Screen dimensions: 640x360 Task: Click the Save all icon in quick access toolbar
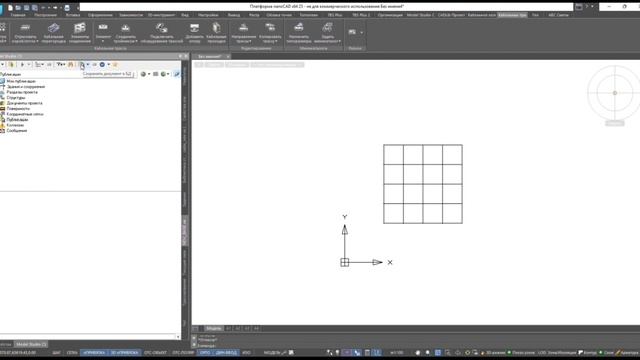(35, 7)
